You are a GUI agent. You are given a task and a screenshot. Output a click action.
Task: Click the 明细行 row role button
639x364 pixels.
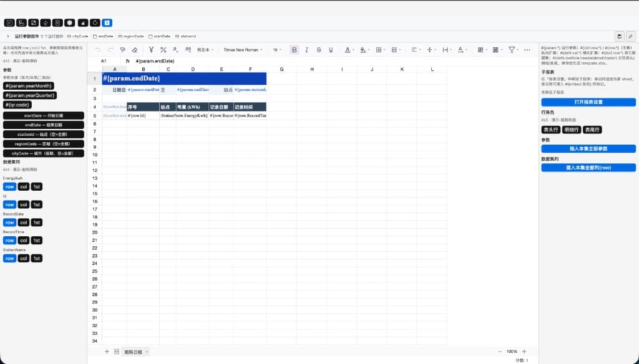point(572,130)
